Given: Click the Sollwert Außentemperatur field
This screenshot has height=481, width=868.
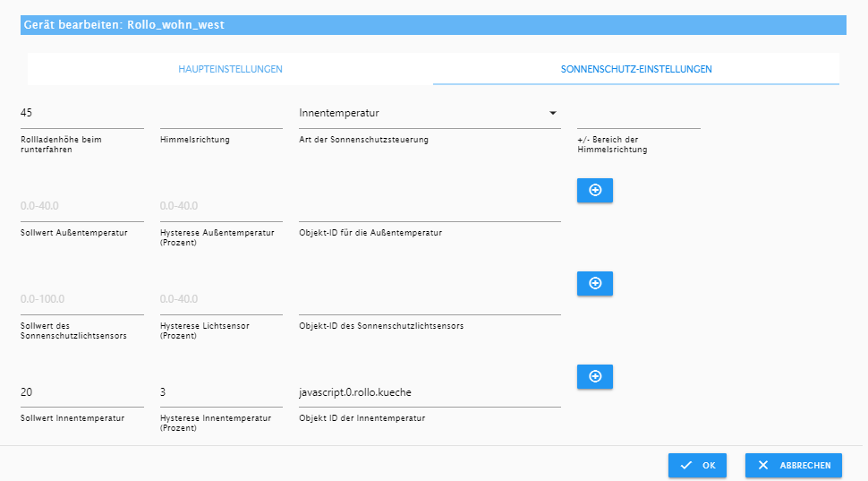Looking at the screenshot, I should [82, 206].
